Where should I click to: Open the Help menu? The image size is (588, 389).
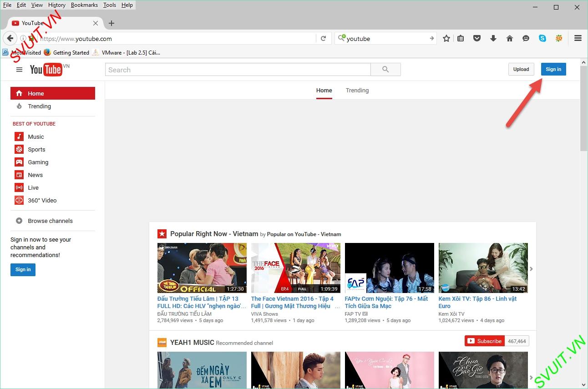click(127, 5)
